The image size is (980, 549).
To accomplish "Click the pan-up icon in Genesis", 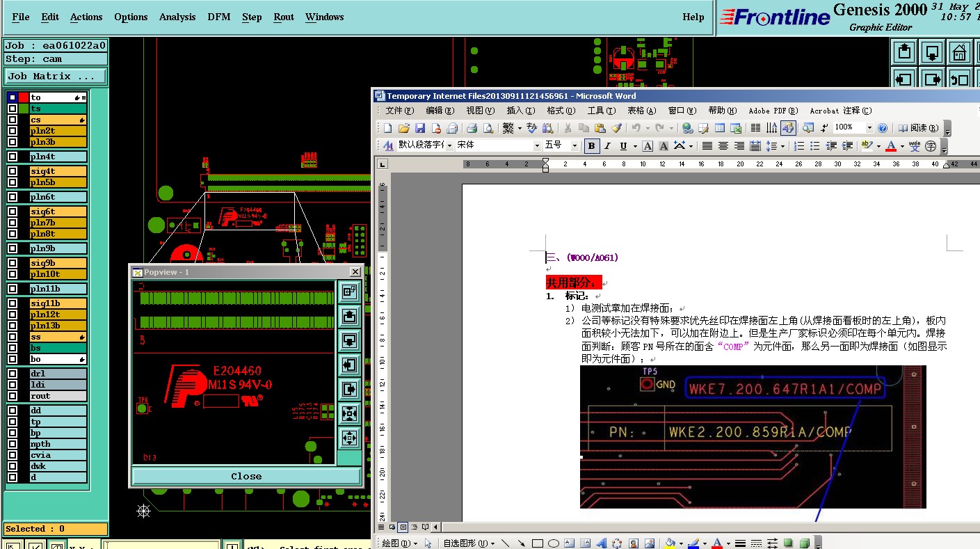I will 905,51.
